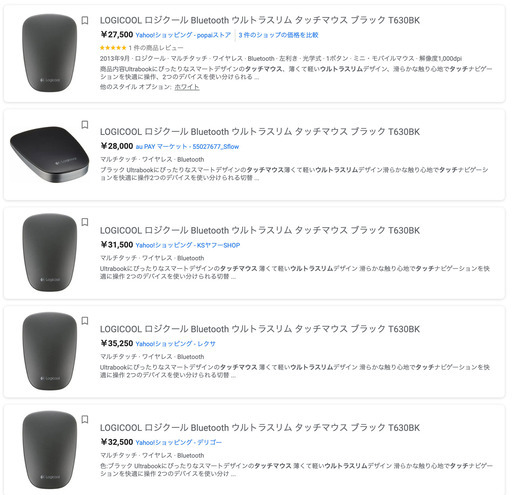Open the ¥35,250 product title
The image size is (512, 495).
coord(260,329)
